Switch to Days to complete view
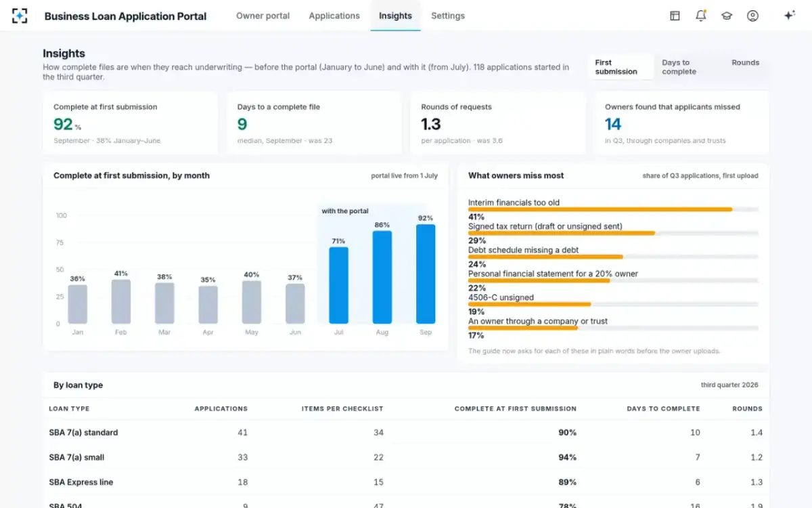Image resolution: width=812 pixels, height=508 pixels. [x=688, y=67]
